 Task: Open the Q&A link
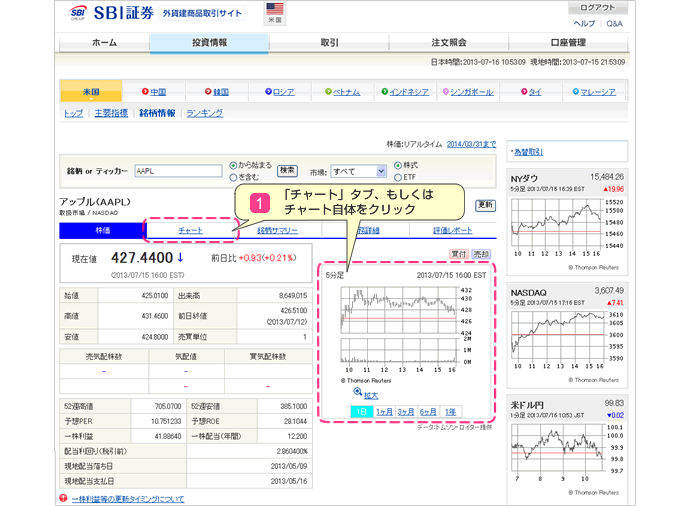[x=614, y=23]
